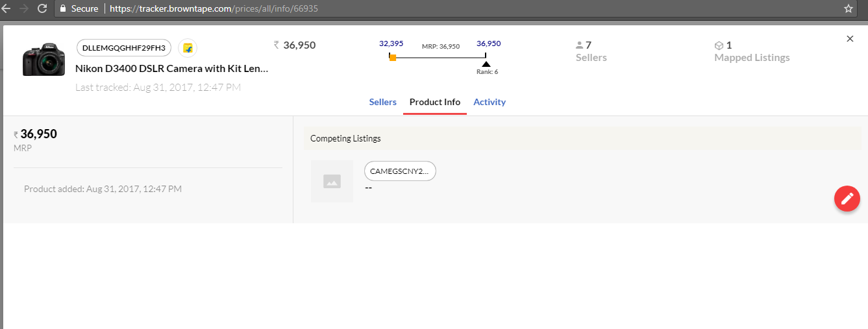Close the product info panel

850,39
